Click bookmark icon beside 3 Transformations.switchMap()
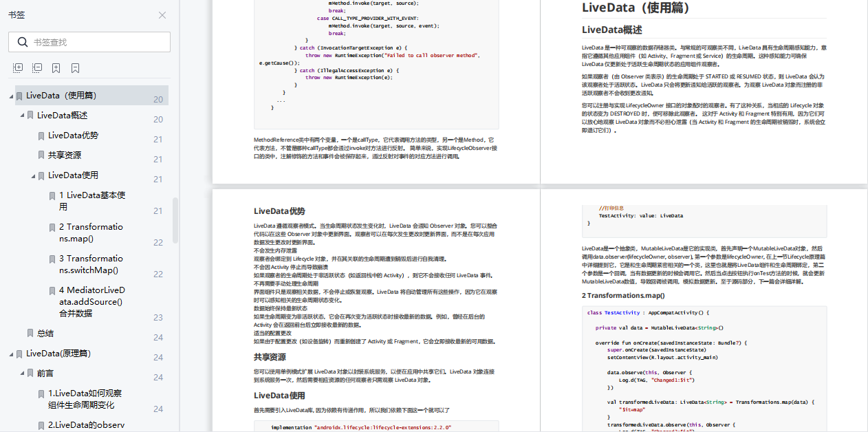 tap(53, 259)
